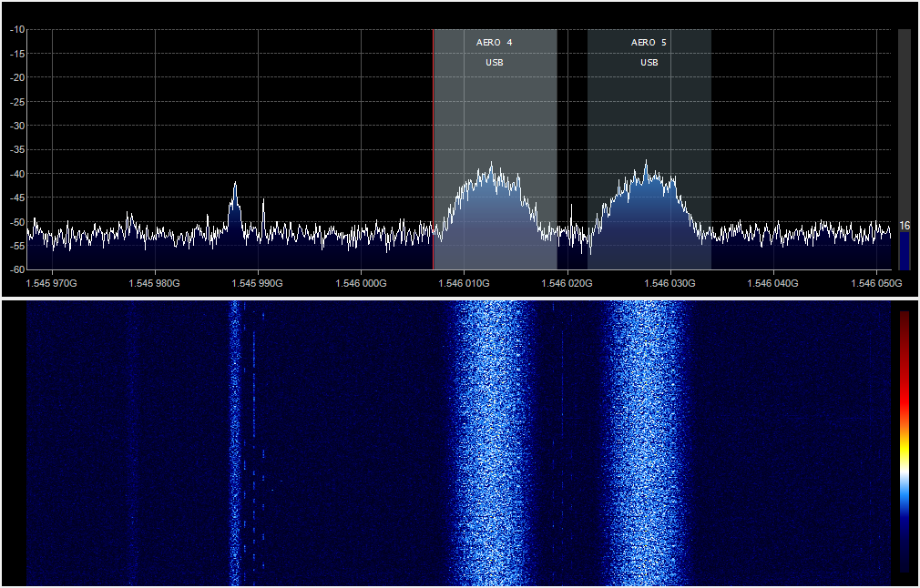The image size is (920, 588).
Task: Click the 1.546 000G frequency label
Action: [x=361, y=284]
